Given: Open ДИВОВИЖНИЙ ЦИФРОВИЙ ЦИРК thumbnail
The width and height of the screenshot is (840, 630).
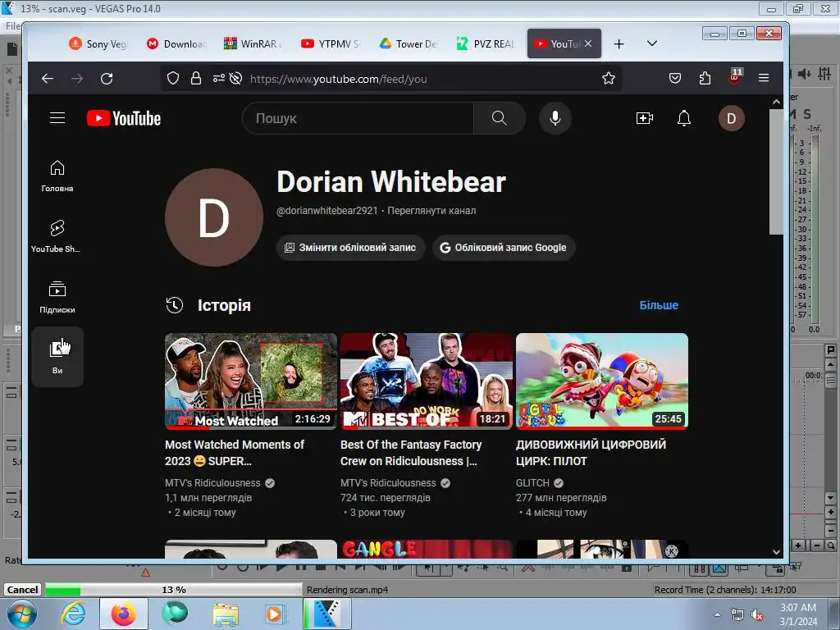Looking at the screenshot, I should [601, 381].
